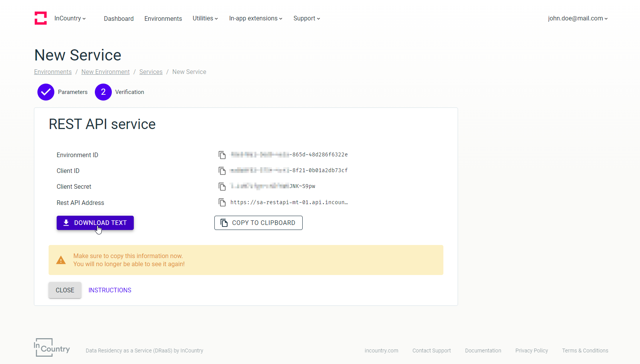Click the Verification step number 2 icon
Screen dimensions: 640x364
pos(103,92)
